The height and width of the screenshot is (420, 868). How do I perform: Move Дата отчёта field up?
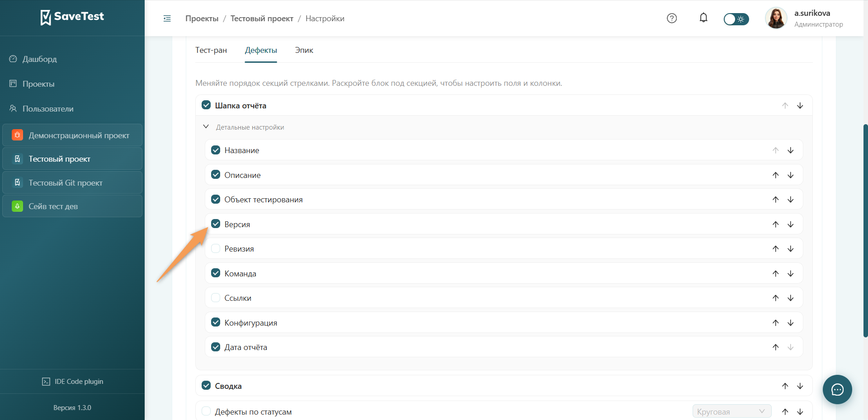tap(776, 347)
